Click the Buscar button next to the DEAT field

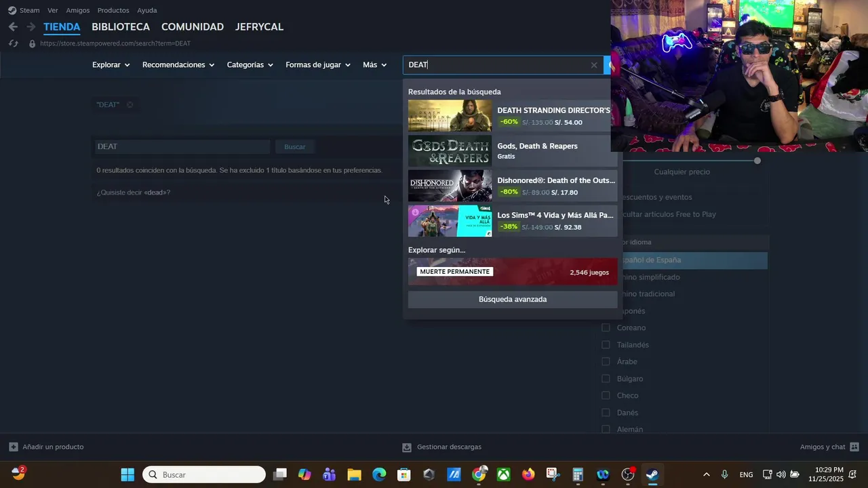point(295,146)
